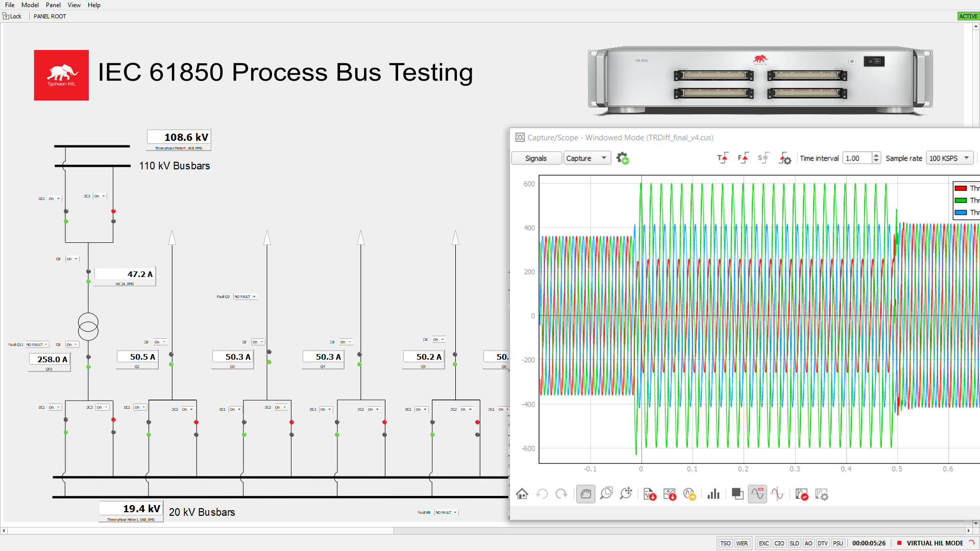The image size is (980, 551).
Task: Switch DC2 disconnector state in the top bay
Action: point(100,196)
